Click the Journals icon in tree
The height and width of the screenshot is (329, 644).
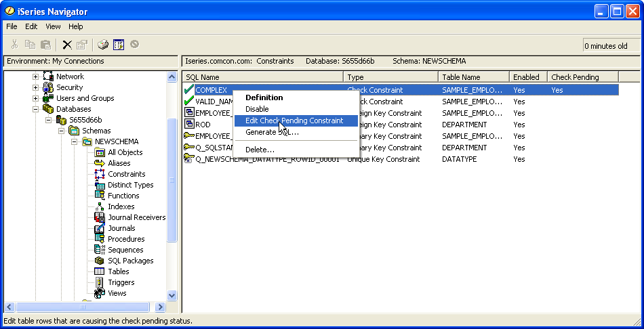coord(100,228)
